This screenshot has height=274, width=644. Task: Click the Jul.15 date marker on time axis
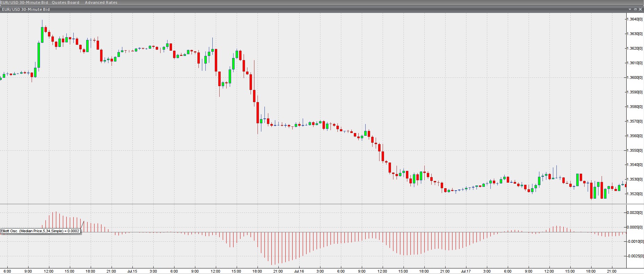click(132, 271)
